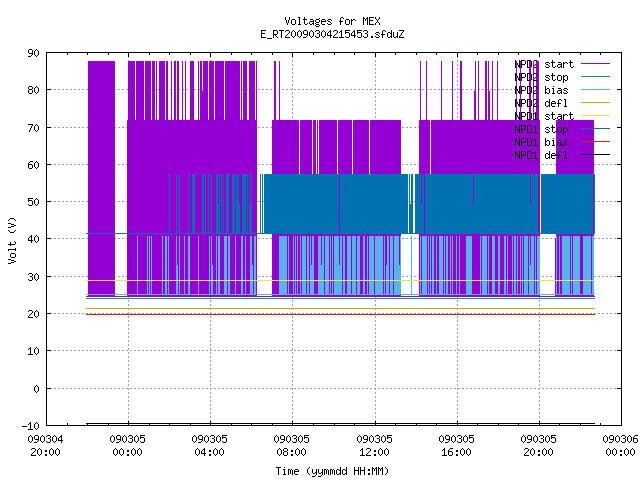Click the y-axis tick label 30
Screen dimensions: 640x480
point(34,277)
